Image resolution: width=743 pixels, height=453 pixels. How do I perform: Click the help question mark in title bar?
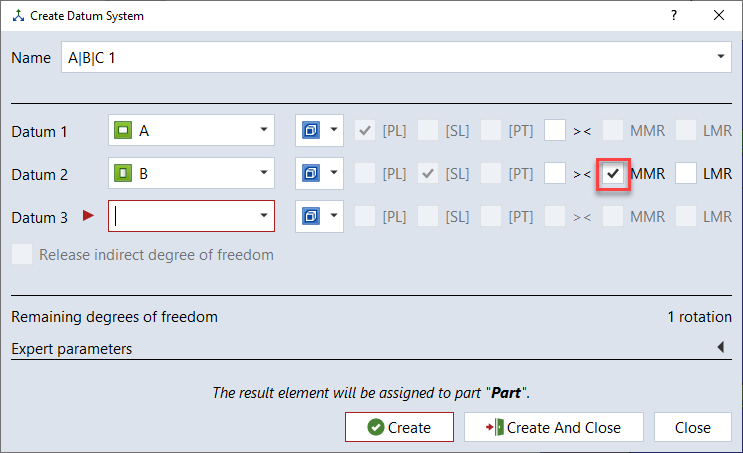coord(674,15)
